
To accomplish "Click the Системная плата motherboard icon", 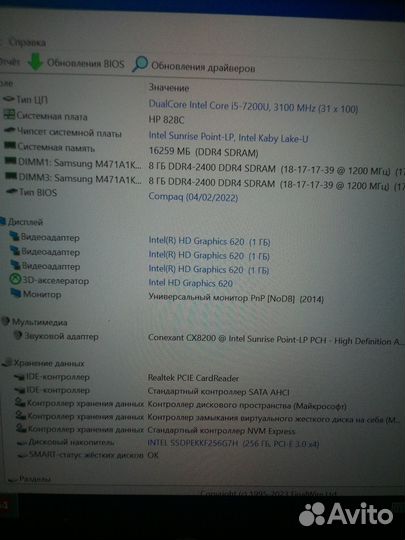I will [9, 114].
